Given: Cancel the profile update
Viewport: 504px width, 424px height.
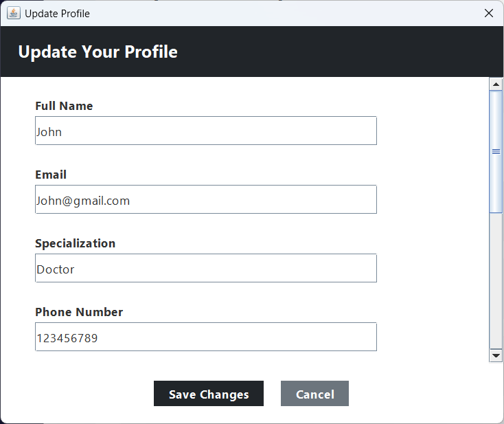Looking at the screenshot, I should coord(314,394).
